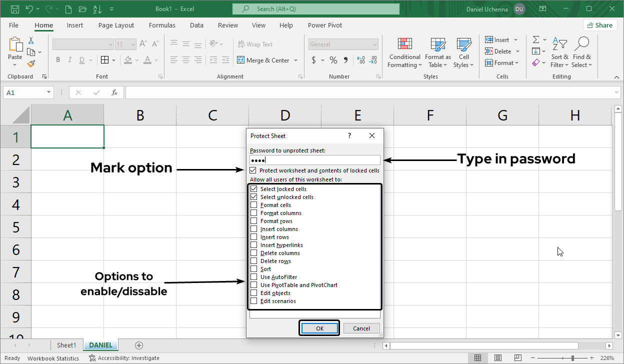The image size is (624, 364).
Task: Click OK to protect the sheet
Action: 319,328
